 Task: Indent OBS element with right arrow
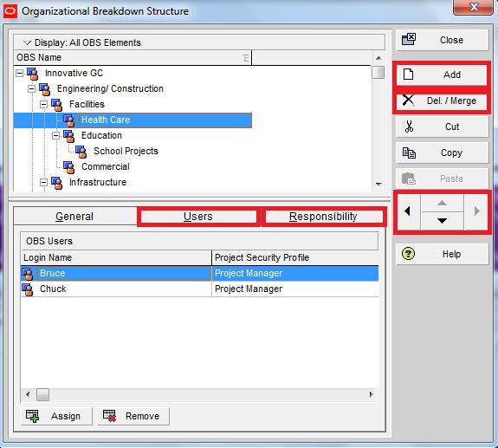[476, 211]
